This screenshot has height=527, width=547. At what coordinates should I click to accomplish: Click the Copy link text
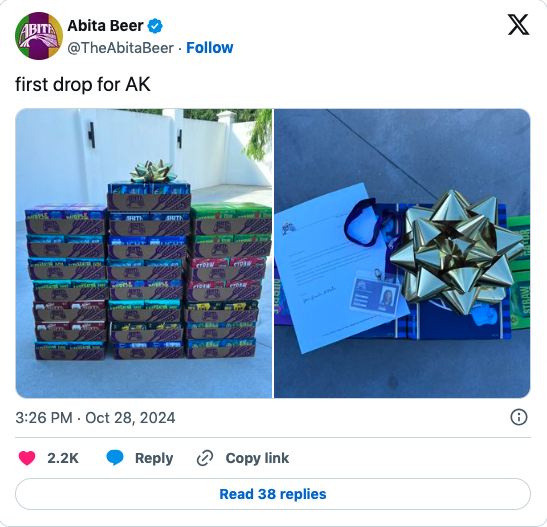coord(257,458)
